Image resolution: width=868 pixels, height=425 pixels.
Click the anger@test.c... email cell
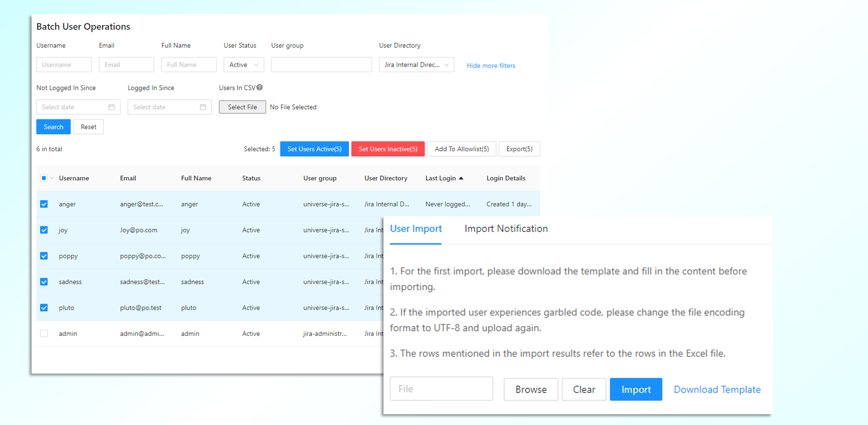pyautogui.click(x=142, y=204)
